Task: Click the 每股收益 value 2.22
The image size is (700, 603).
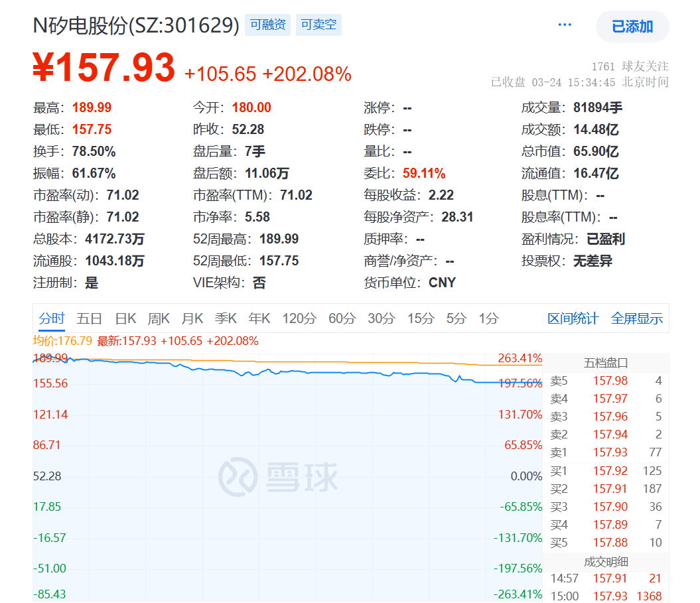Action: pyautogui.click(x=441, y=195)
